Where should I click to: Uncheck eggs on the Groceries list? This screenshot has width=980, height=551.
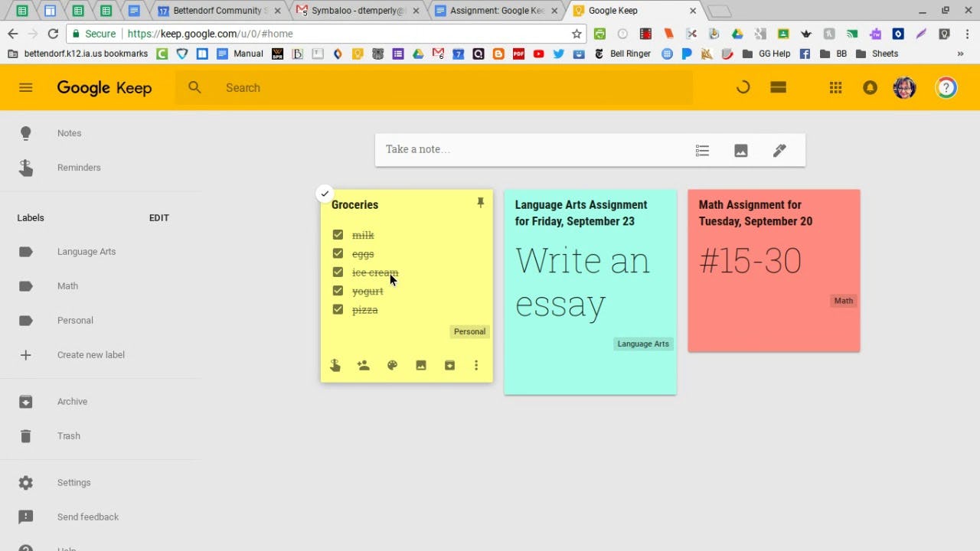338,253
